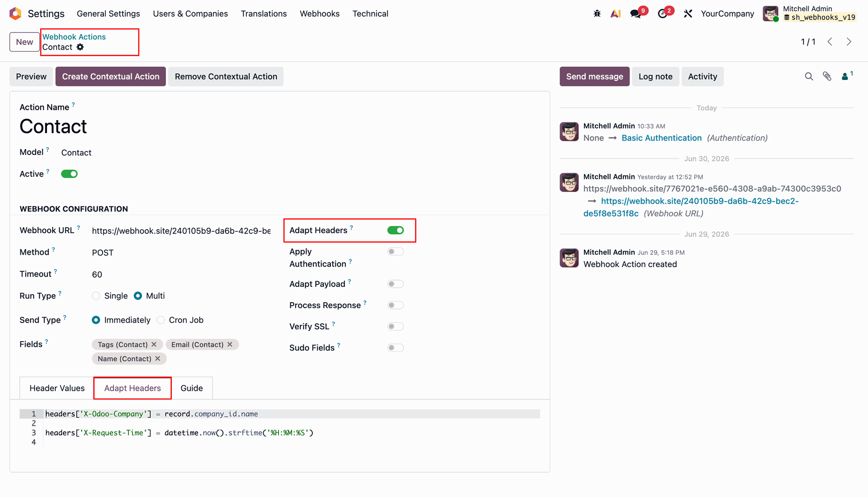Open the Odoo home logo icon
Viewport: 868px width, 497px height.
[x=15, y=14]
